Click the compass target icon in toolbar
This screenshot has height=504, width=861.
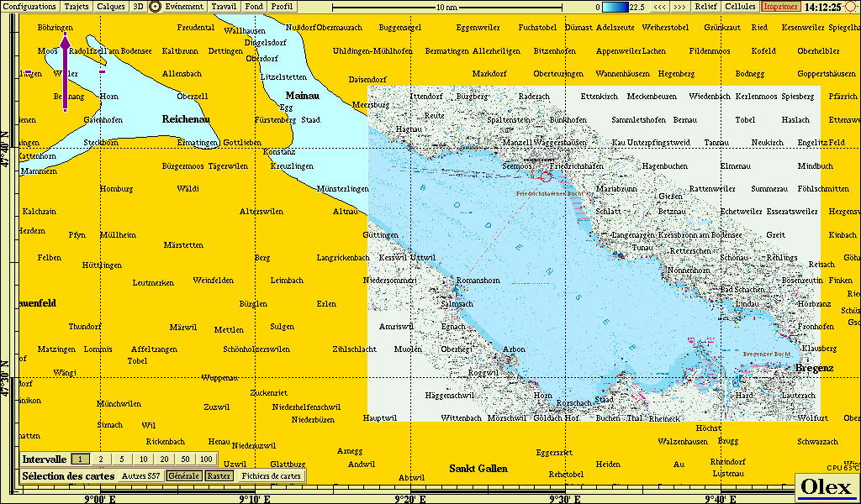pos(155,7)
